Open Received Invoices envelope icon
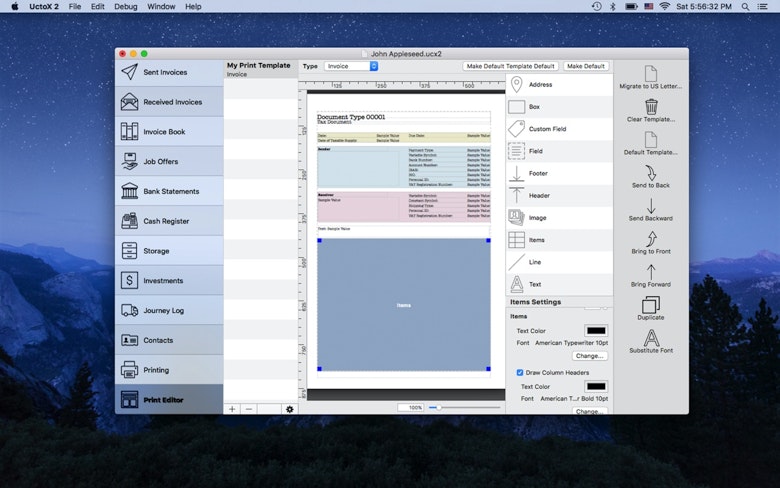Image resolution: width=780 pixels, height=488 pixels. [129, 102]
